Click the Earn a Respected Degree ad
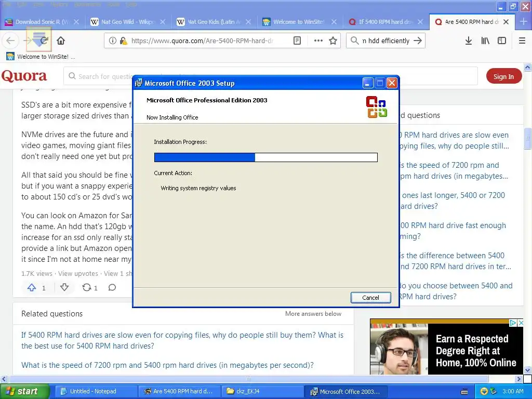 (x=447, y=347)
